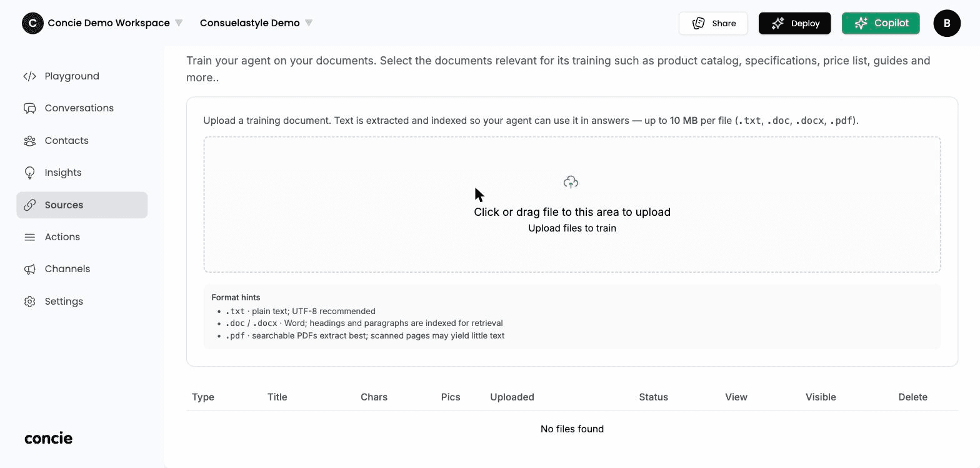Click the Sources link icon
The height and width of the screenshot is (468, 980).
29,205
